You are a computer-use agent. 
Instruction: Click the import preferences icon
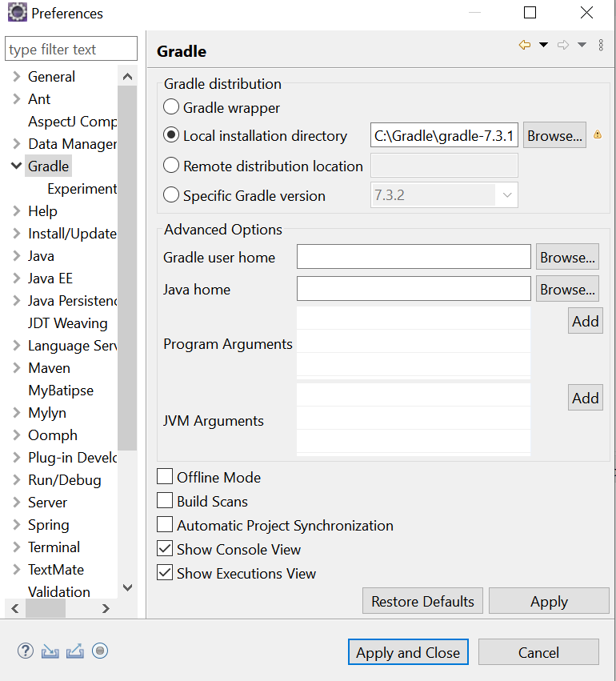point(50,651)
